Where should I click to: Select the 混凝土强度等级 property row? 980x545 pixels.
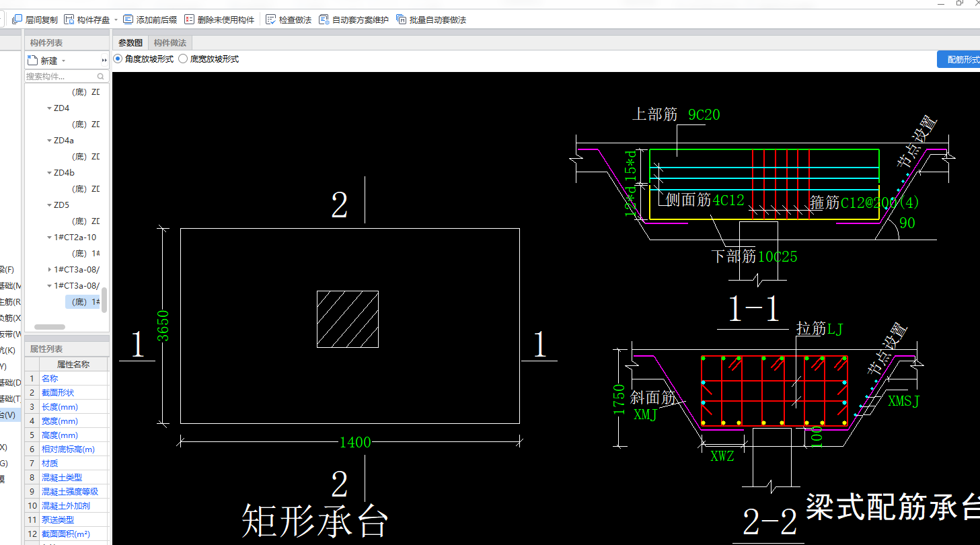tap(67, 492)
